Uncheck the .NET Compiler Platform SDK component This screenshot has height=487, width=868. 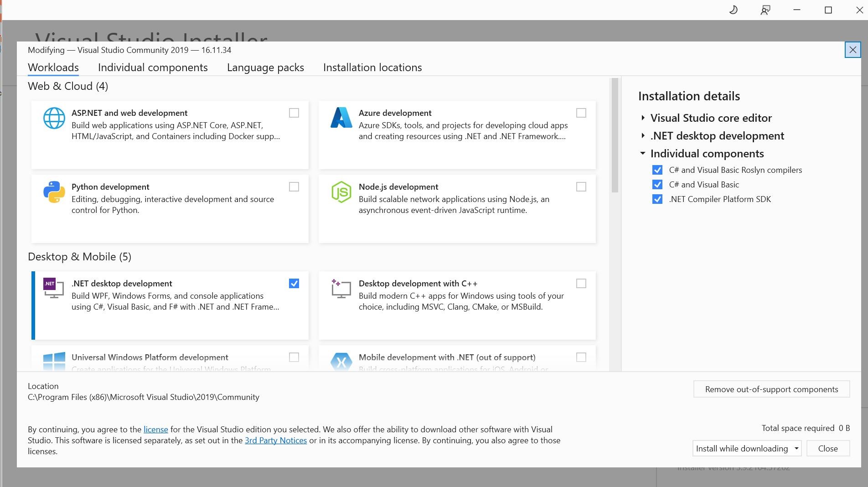click(657, 199)
